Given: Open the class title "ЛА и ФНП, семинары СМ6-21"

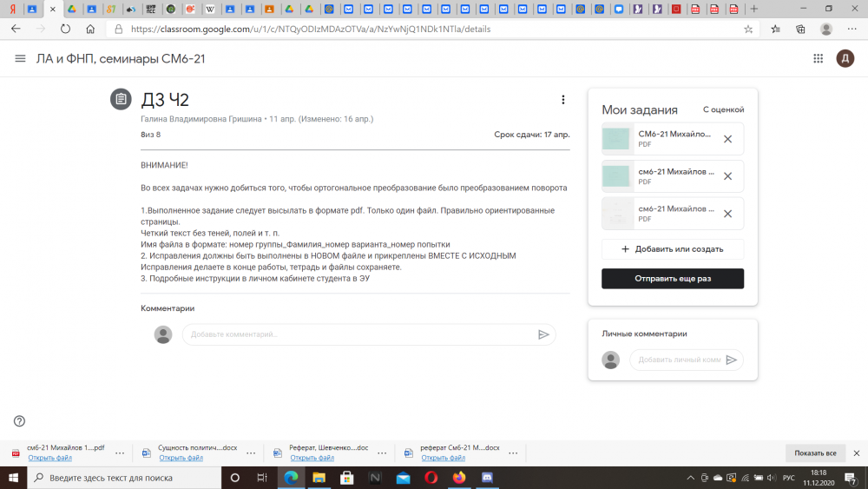Looking at the screenshot, I should pyautogui.click(x=121, y=59).
